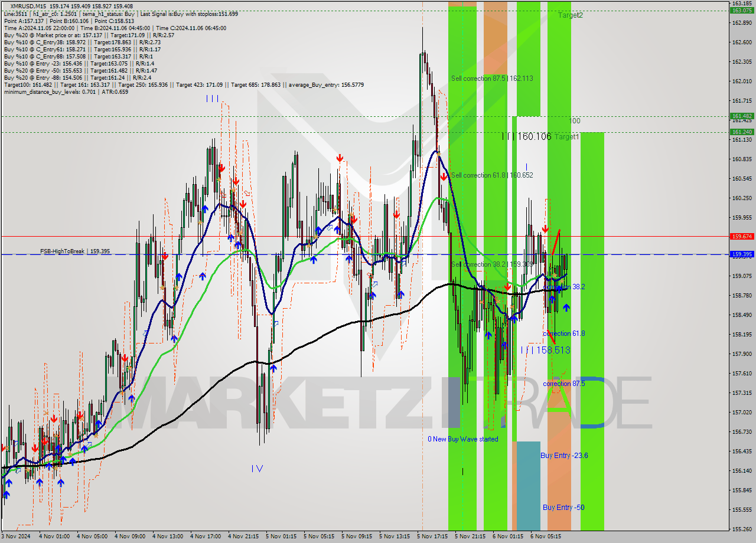Click the Sell correction 61.8 | 160.652 label
Viewport: 756px width, 543px height.
pyautogui.click(x=492, y=175)
